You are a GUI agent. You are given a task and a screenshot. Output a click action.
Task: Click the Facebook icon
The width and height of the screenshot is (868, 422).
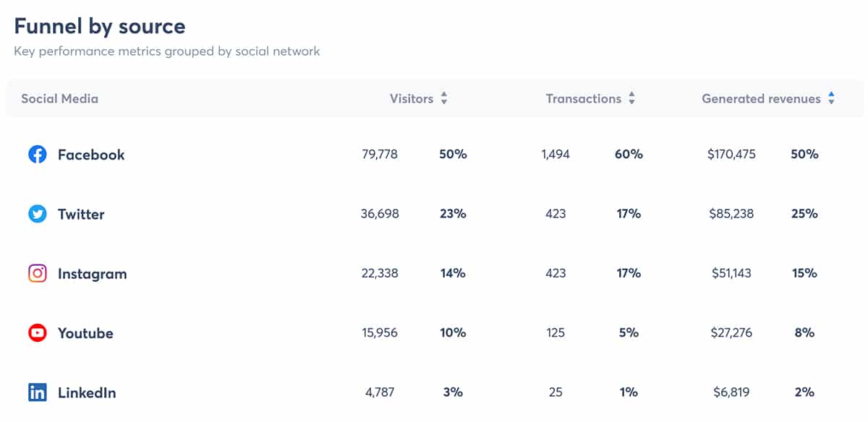[x=38, y=155]
